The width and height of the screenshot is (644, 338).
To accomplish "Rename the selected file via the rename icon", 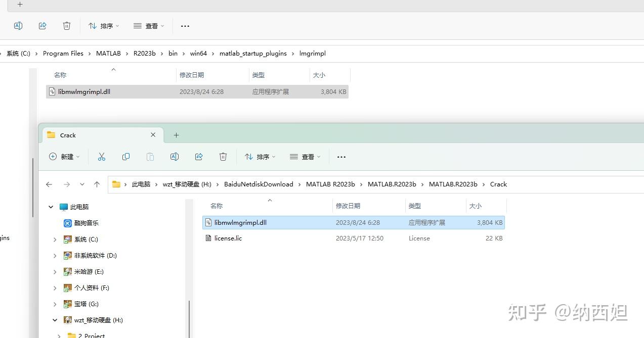I will click(x=175, y=157).
